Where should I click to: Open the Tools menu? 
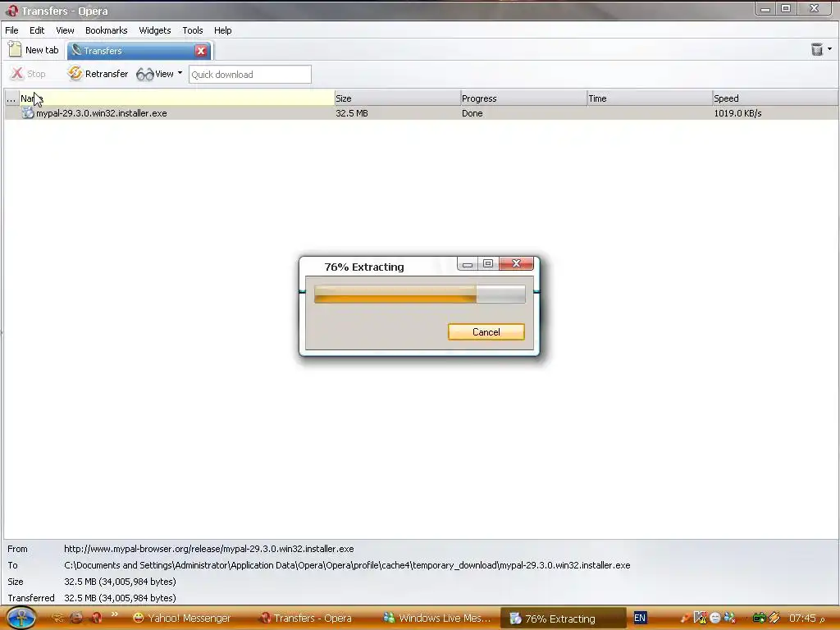tap(192, 30)
